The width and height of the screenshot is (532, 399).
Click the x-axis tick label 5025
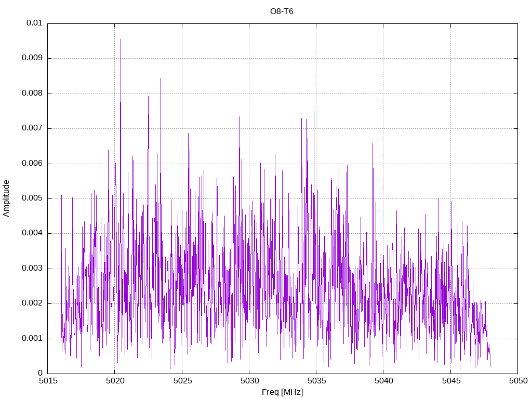(182, 381)
